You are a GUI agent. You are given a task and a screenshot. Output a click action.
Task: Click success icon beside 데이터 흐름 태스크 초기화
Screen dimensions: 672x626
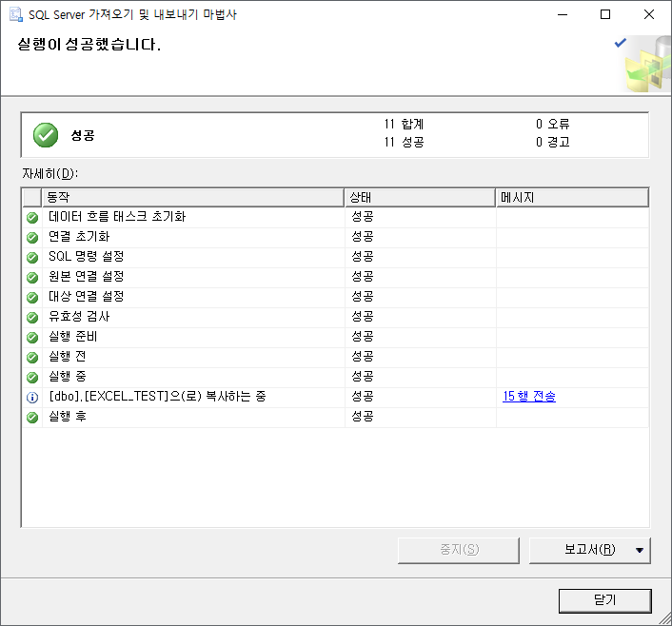(32, 217)
